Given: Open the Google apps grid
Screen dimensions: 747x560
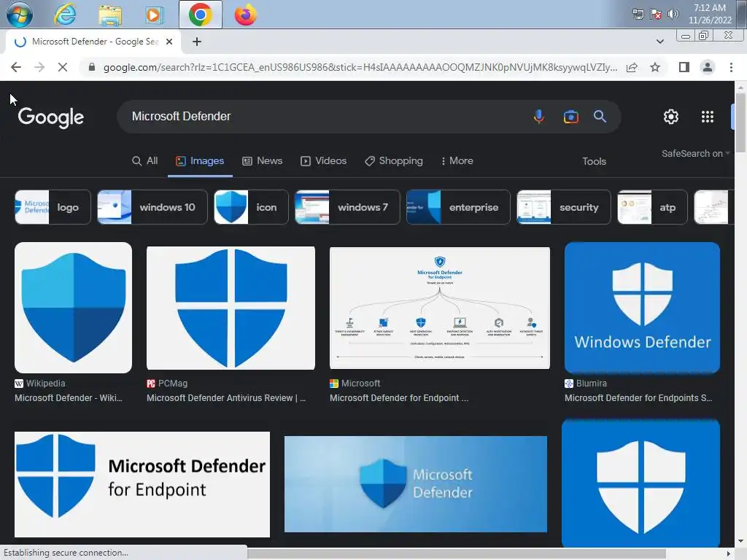Looking at the screenshot, I should 708,116.
